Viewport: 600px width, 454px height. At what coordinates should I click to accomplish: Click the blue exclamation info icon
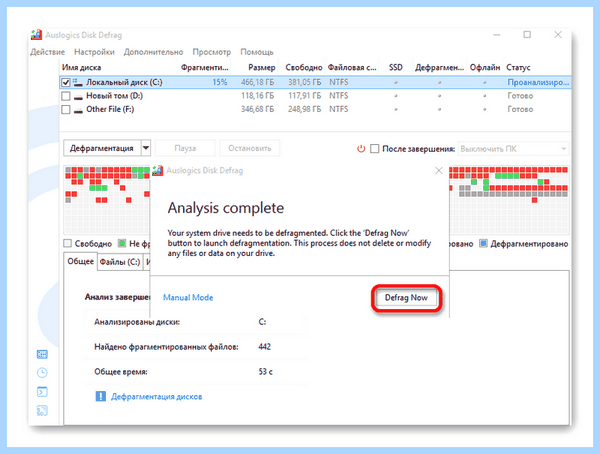tap(100, 396)
